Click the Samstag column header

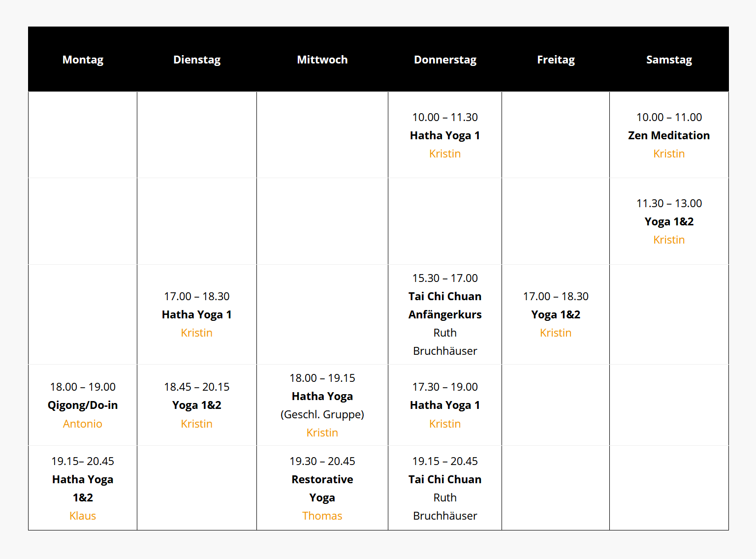[669, 60]
